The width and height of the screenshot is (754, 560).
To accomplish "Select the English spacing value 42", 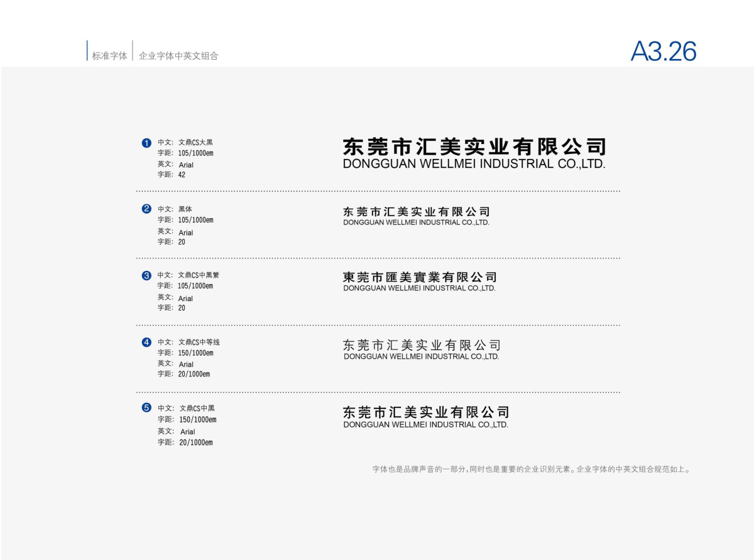I will click(x=182, y=175).
